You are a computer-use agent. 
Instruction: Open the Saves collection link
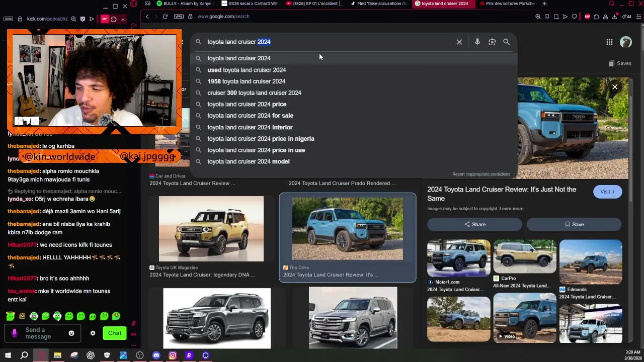pyautogui.click(x=620, y=63)
